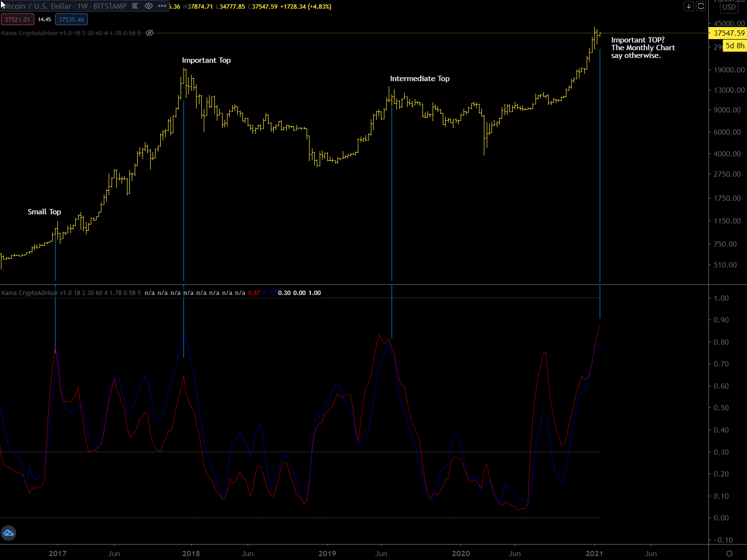Image resolution: width=747 pixels, height=560 pixels.
Task: Open the USD currency dropdown
Action: [729, 7]
